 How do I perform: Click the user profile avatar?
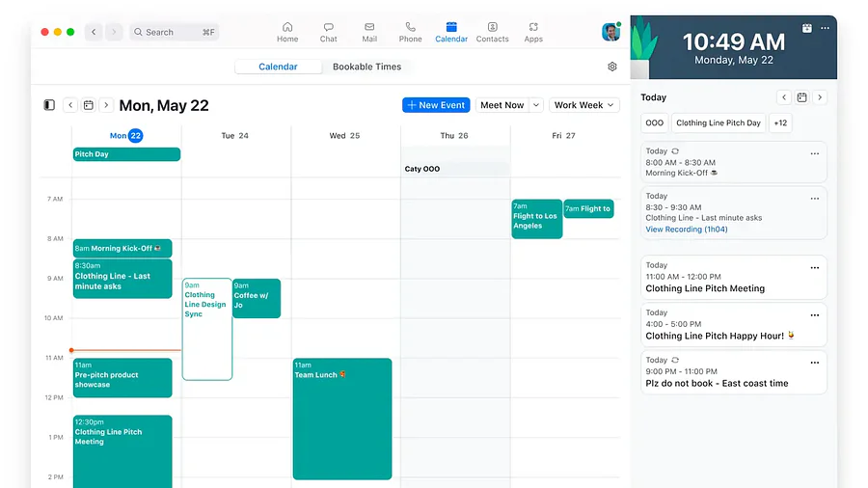[x=610, y=32]
